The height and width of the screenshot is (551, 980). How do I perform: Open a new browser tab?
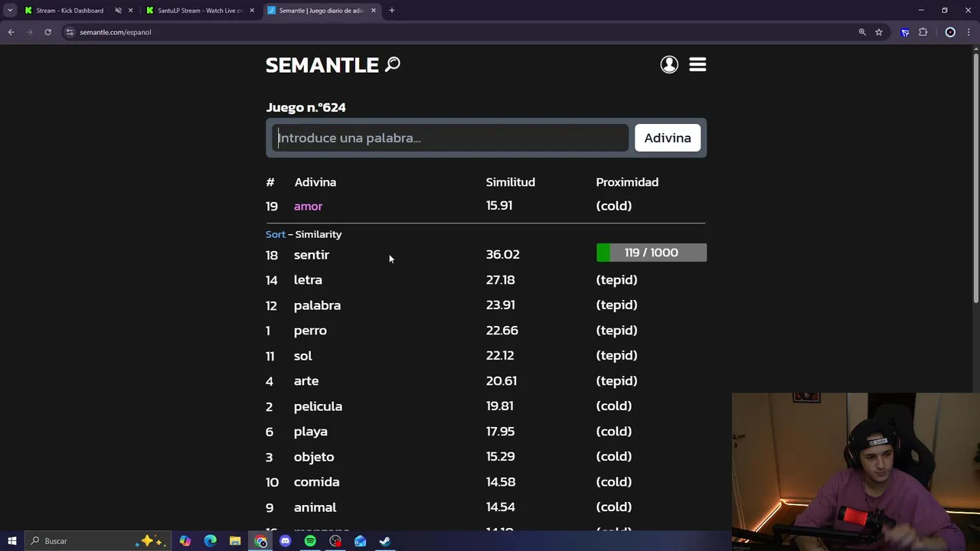click(392, 11)
